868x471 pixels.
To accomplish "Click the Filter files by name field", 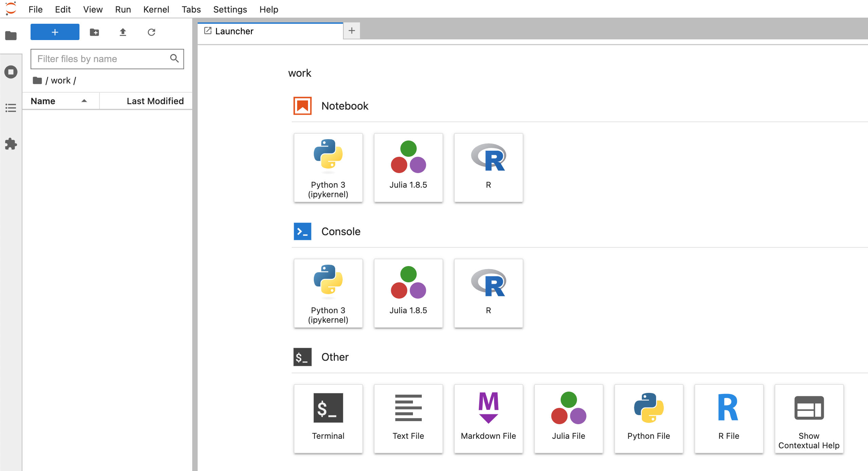I will coord(102,59).
